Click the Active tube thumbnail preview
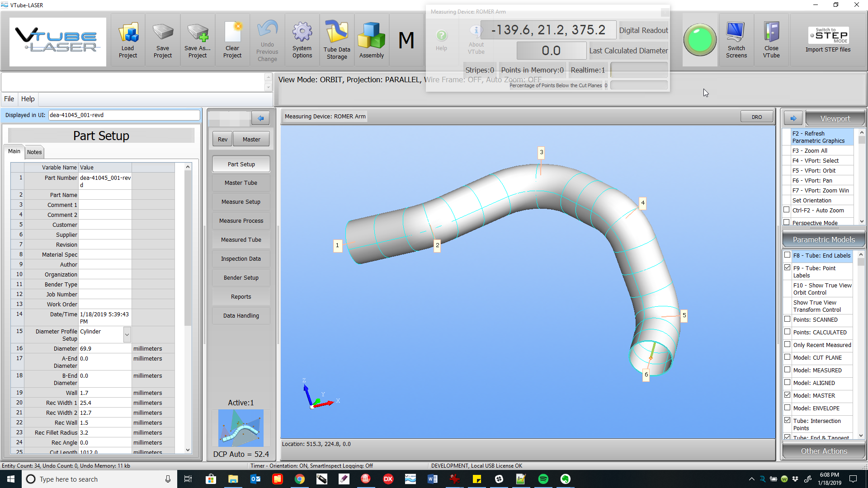This screenshot has height=488, width=868. 241,428
